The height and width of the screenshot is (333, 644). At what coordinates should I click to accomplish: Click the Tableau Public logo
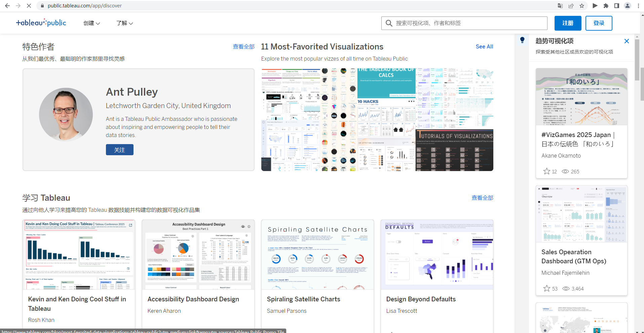click(41, 23)
